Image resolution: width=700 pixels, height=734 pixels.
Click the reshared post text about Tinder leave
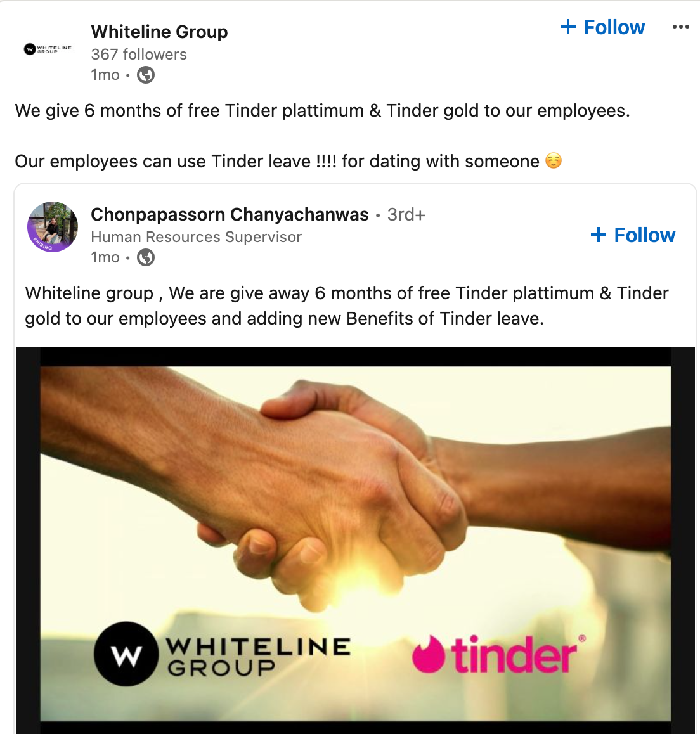pyautogui.click(x=347, y=306)
